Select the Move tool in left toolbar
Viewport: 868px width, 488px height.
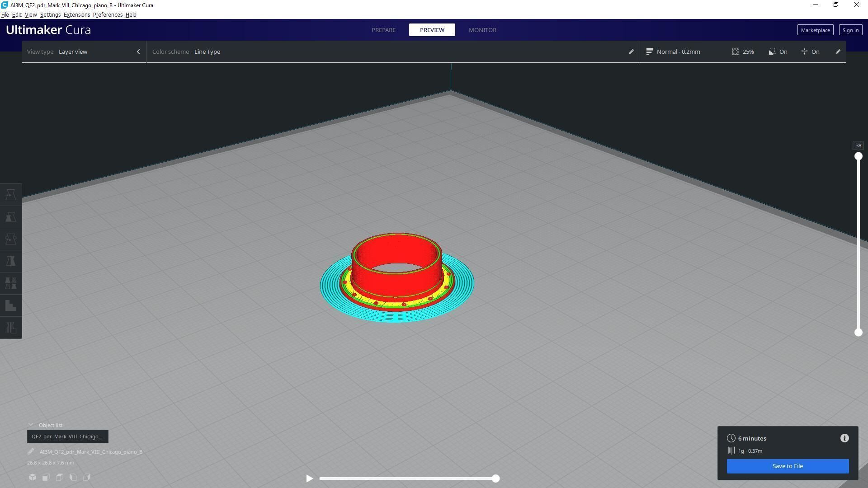pyautogui.click(x=11, y=195)
